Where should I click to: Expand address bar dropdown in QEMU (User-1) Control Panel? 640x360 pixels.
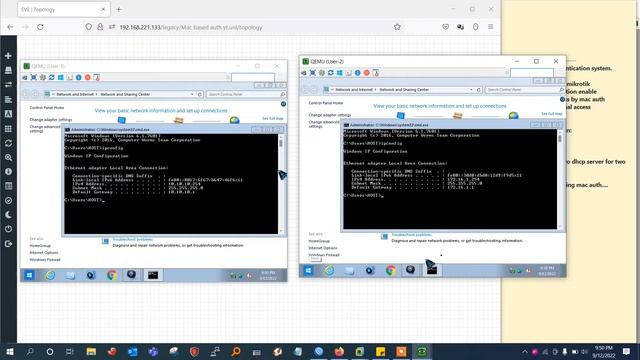[192, 94]
